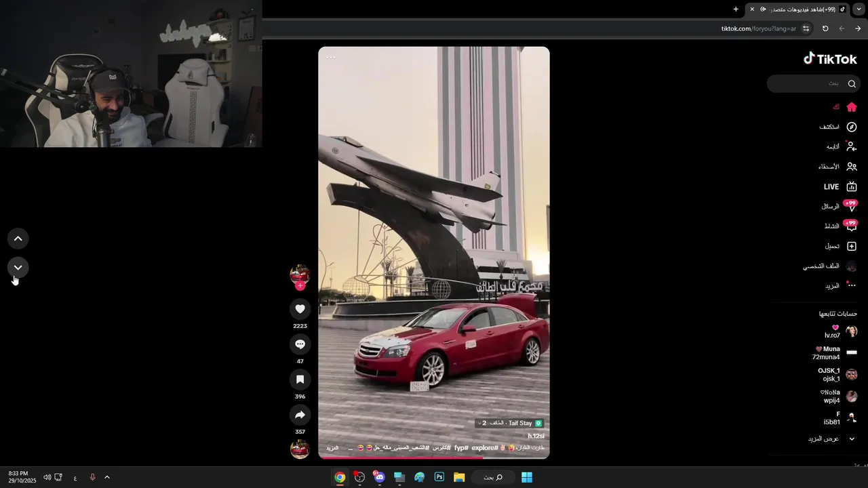
Task: Open the Windows Start menu
Action: [527, 477]
